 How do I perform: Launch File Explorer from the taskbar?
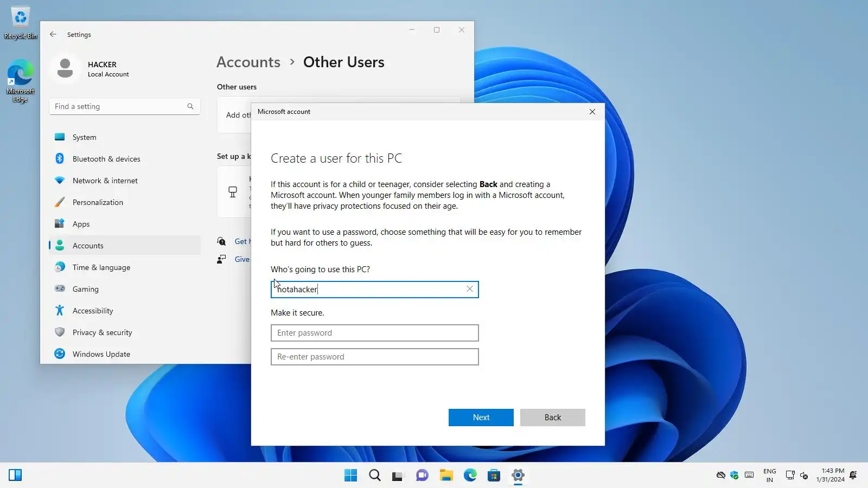446,476
